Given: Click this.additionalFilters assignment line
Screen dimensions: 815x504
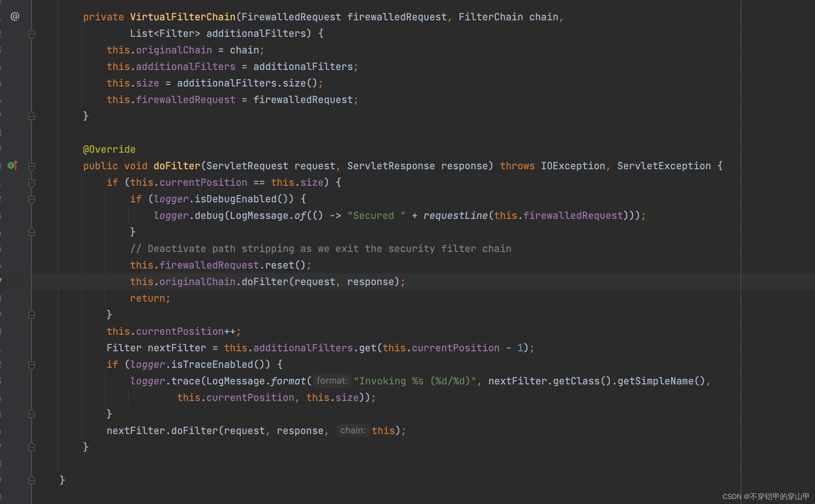Looking at the screenshot, I should (232, 67).
